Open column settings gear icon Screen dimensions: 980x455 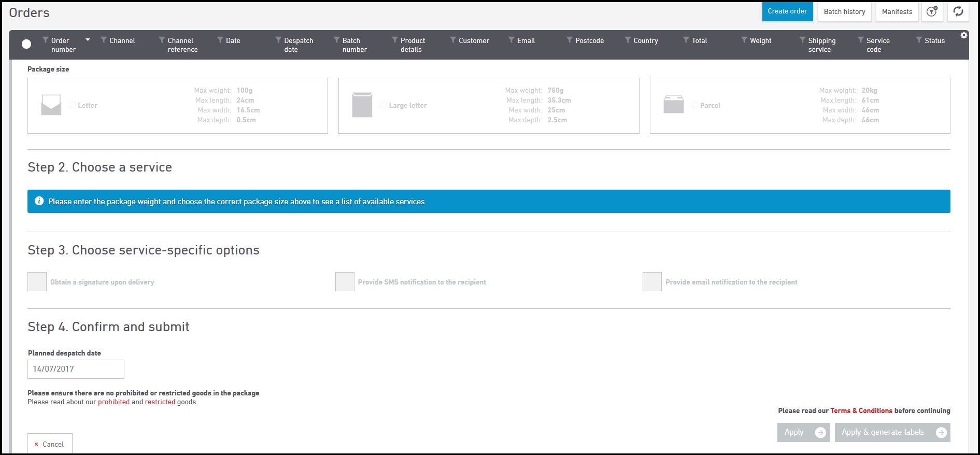click(x=964, y=35)
